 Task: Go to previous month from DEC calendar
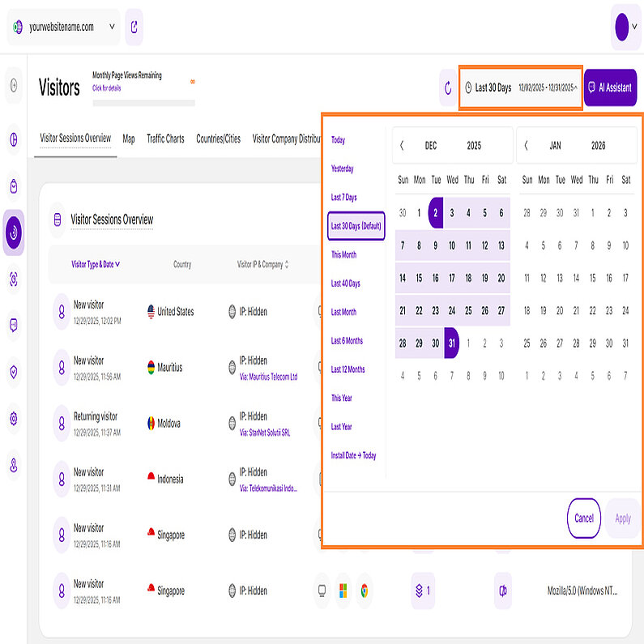coord(403,146)
